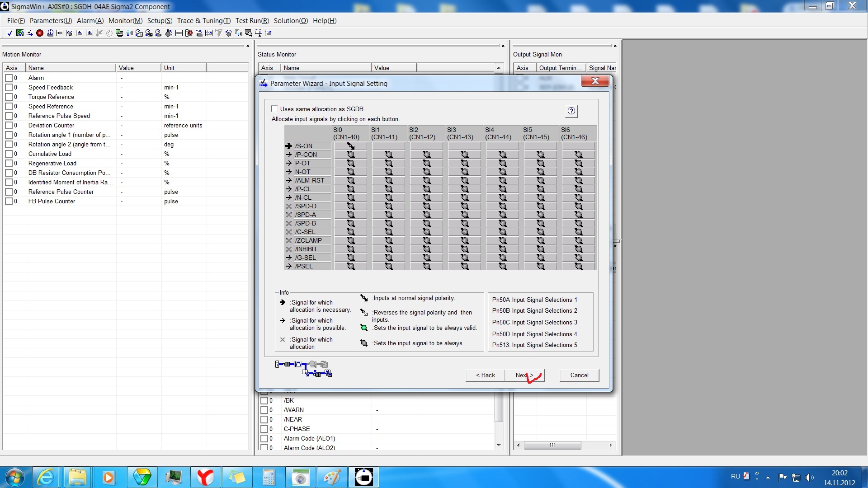The height and width of the screenshot is (488, 868).
Task: Click the password display xxx toolbar icon
Action: click(x=179, y=33)
